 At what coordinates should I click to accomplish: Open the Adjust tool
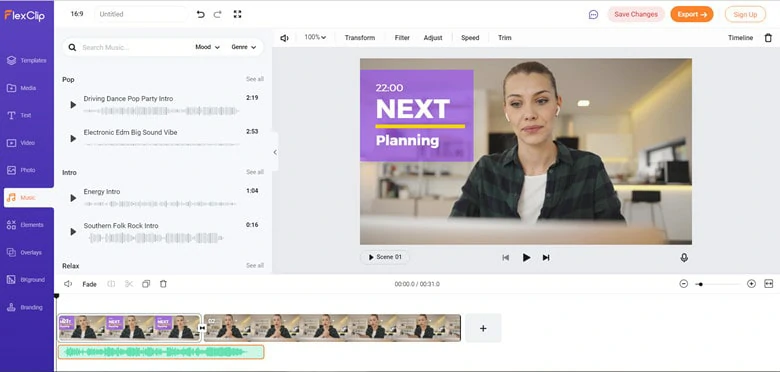pyautogui.click(x=433, y=38)
